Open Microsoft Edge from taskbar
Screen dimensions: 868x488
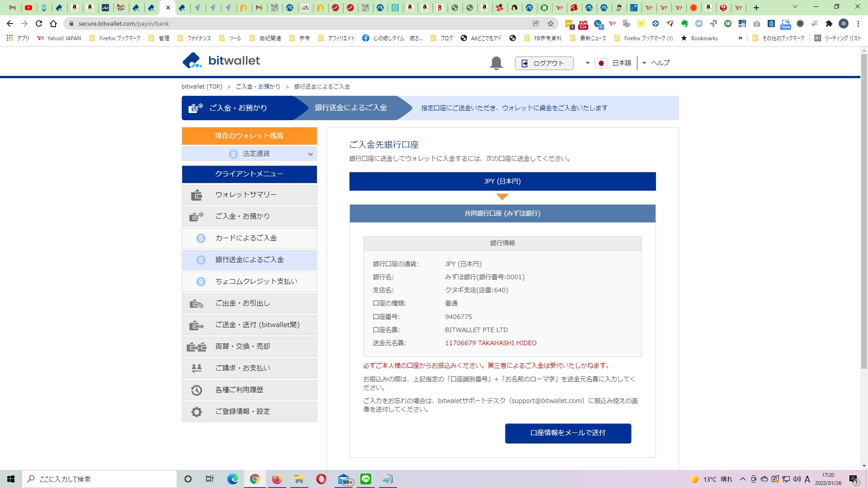232,479
